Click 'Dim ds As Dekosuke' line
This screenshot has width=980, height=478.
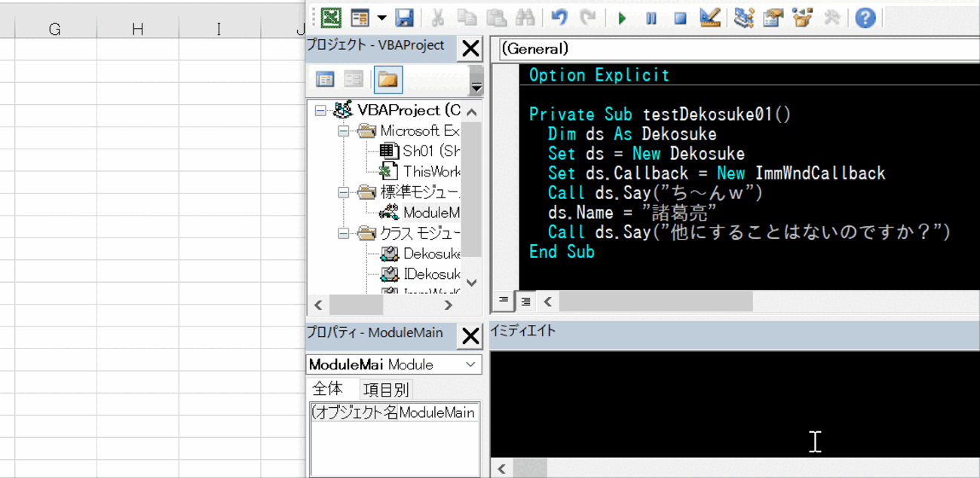[x=632, y=133]
